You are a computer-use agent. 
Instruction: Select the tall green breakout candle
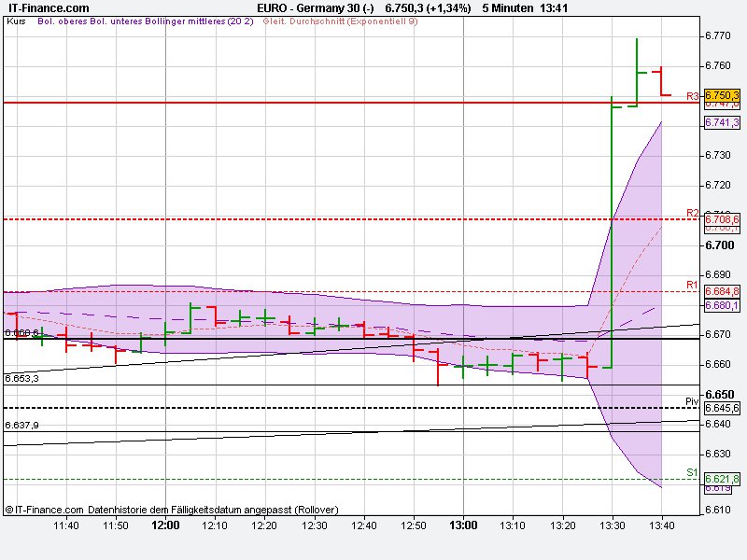[612, 233]
